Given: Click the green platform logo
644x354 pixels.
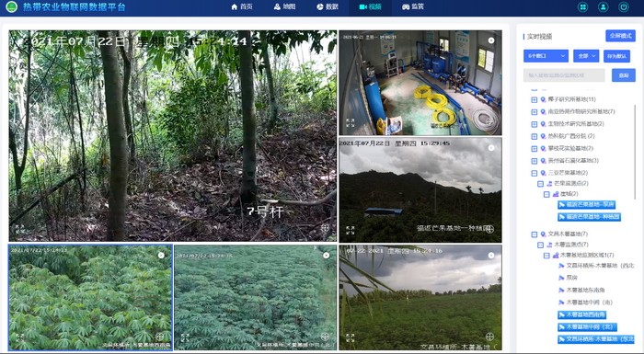Looking at the screenshot, I should pos(11,7).
